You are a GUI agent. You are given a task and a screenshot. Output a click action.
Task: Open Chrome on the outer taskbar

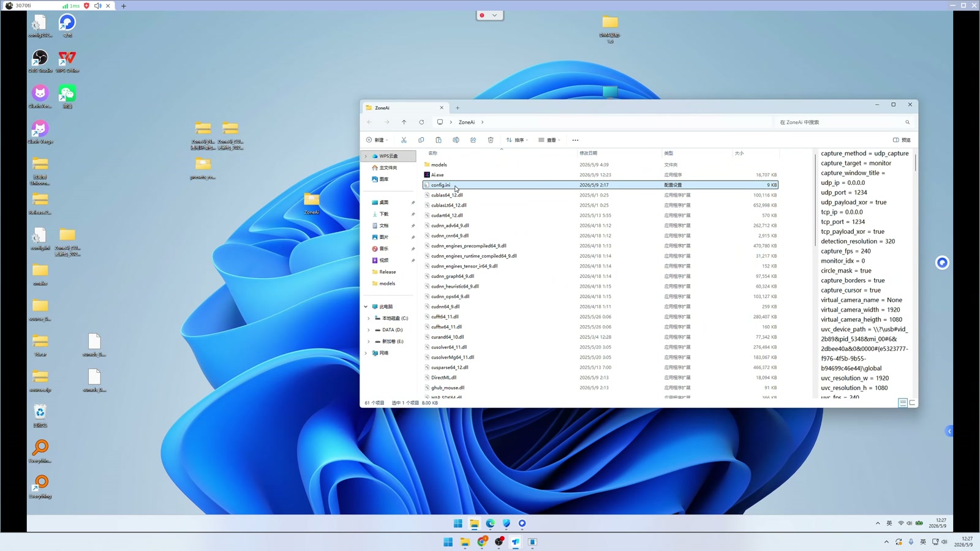(x=483, y=542)
